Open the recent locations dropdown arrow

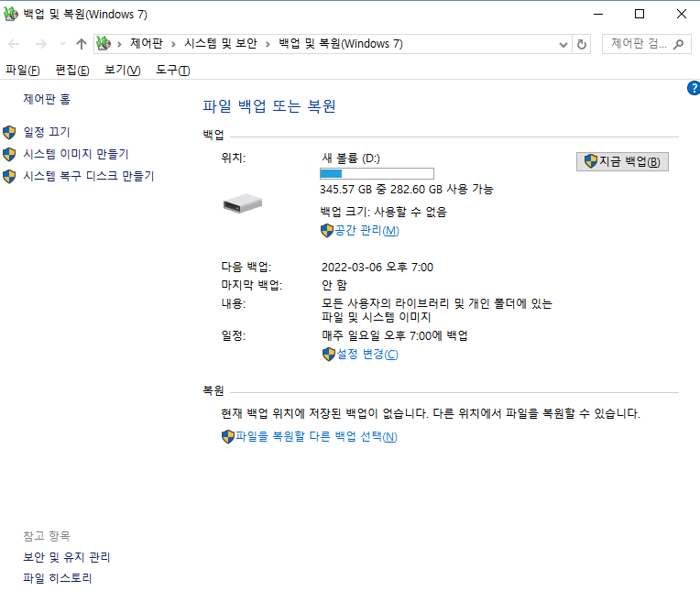62,44
